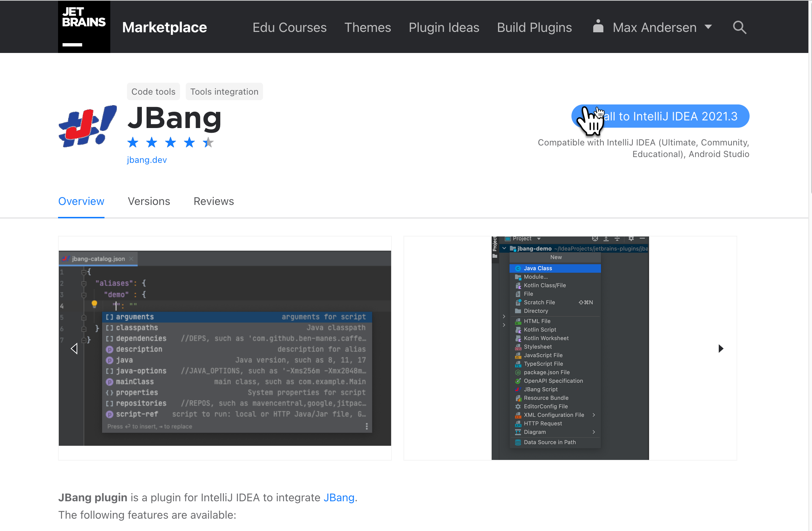
Task: Select mainClass completion suggestion
Action: [237, 382]
